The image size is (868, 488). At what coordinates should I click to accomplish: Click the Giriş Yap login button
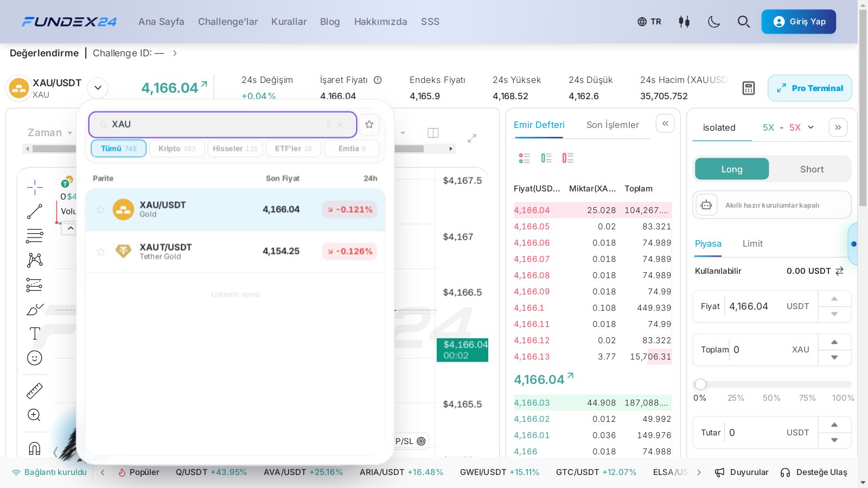click(x=799, y=22)
